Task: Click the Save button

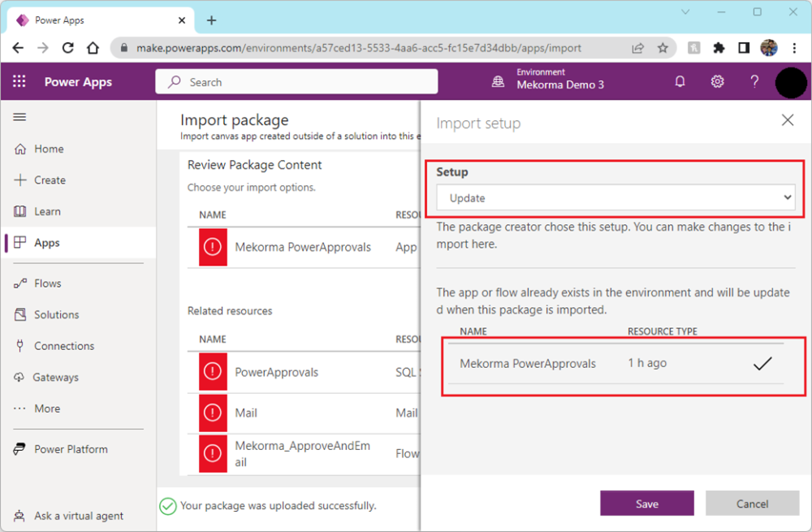Action: coord(646,504)
